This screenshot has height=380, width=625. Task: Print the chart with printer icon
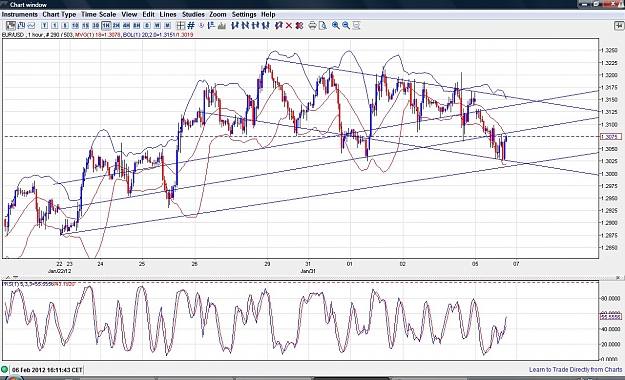pos(312,26)
